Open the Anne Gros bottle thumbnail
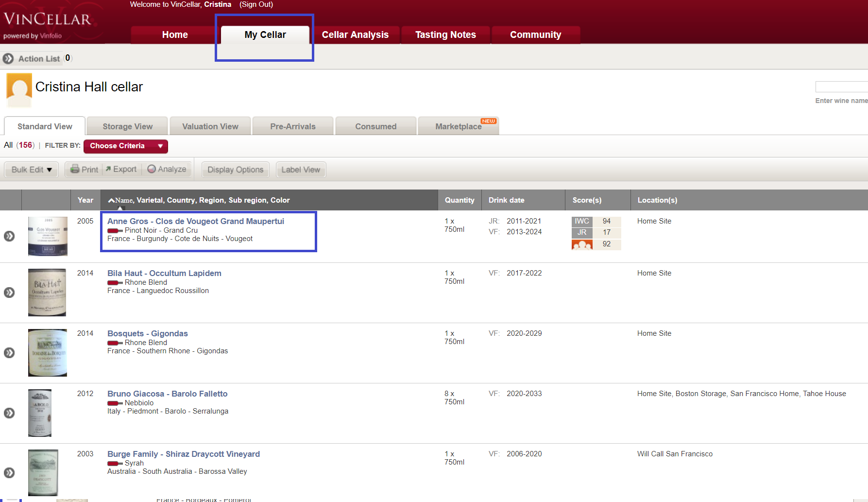Viewport: 868px width, 502px height. point(48,236)
